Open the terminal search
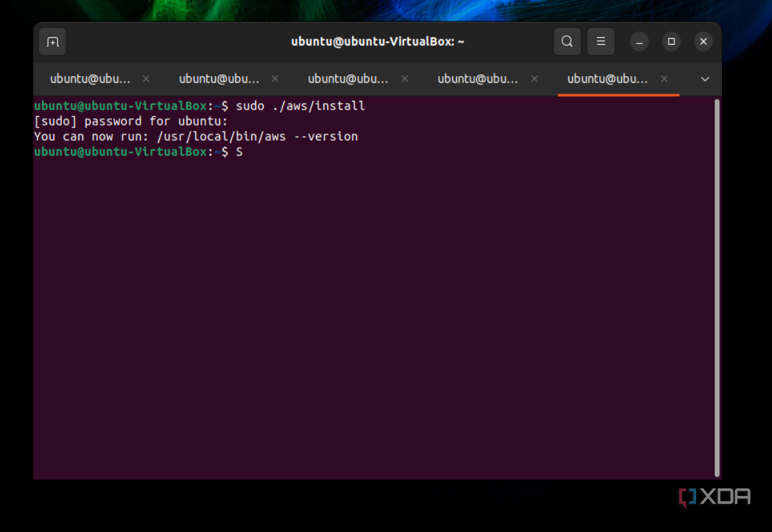Screen dimensions: 772x532 [567, 42]
